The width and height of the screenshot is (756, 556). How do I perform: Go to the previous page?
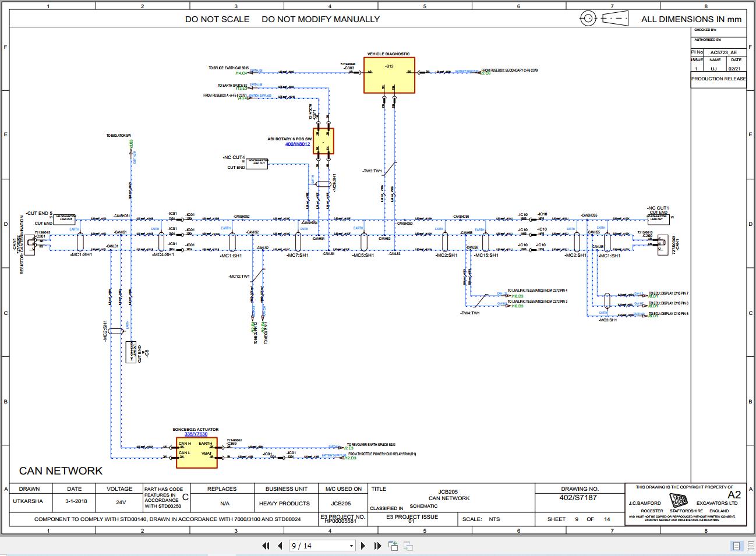(280, 546)
